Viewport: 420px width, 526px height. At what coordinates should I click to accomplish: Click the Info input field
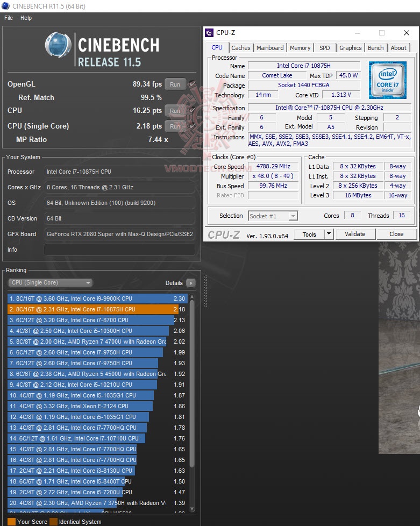click(x=119, y=250)
